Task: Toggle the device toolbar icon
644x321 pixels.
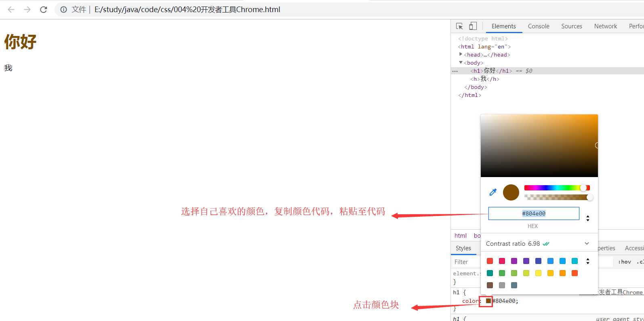Action: click(x=473, y=26)
